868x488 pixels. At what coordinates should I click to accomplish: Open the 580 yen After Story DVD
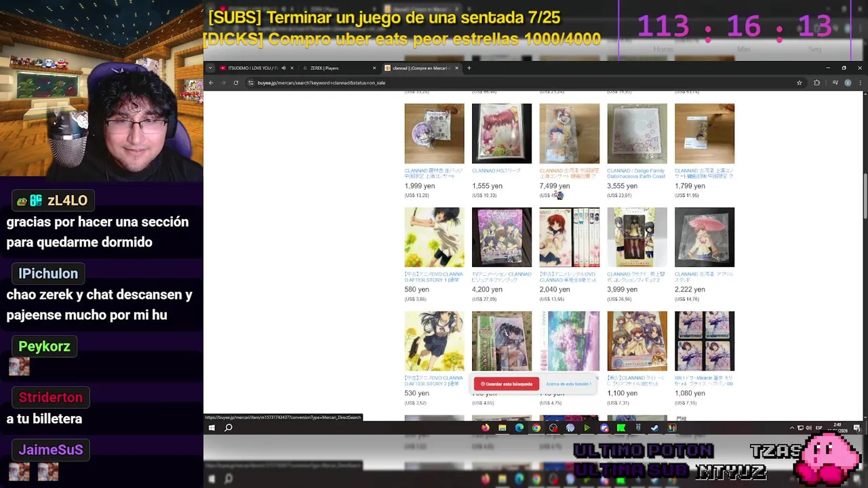click(x=434, y=237)
